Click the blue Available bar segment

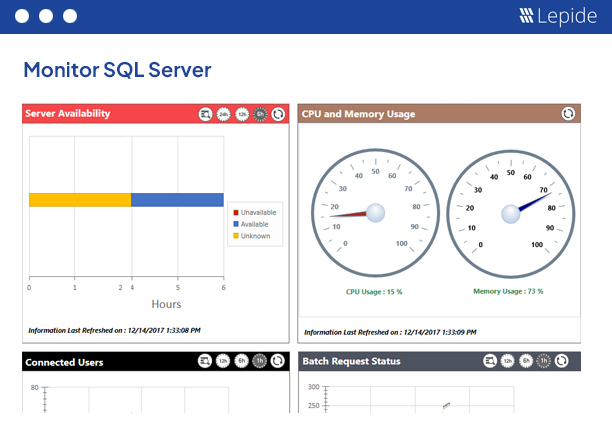click(x=177, y=200)
